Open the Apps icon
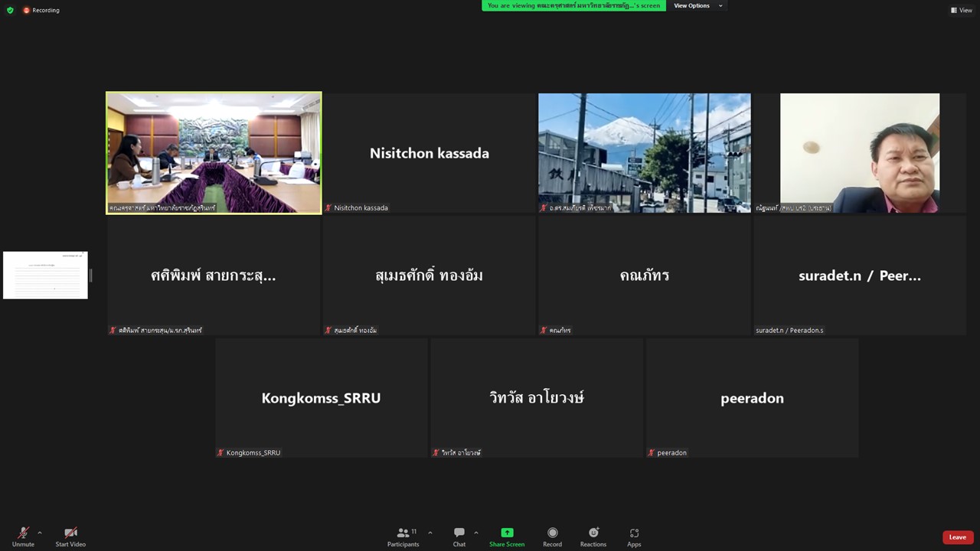Screen dimensions: 980x551 634,533
